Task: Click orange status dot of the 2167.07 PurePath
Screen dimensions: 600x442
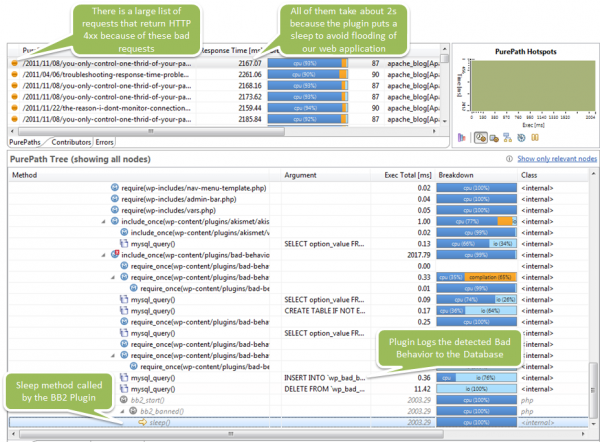Action: (15, 63)
